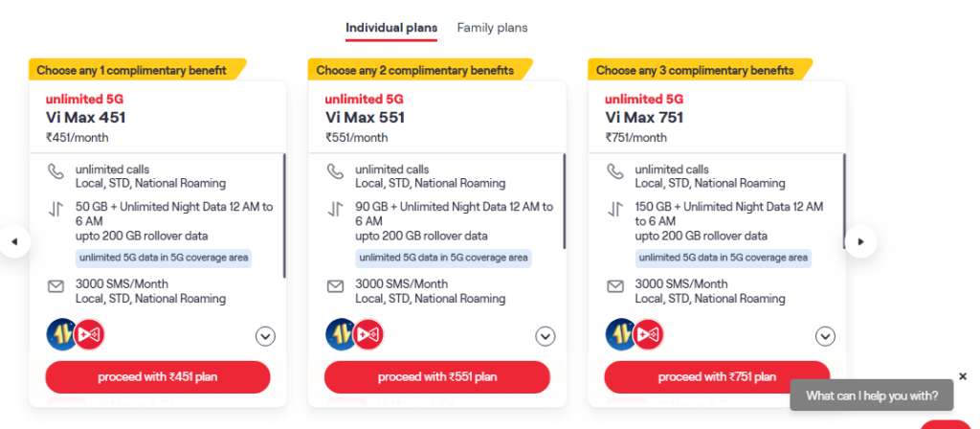
Task: Click the red benefit icon on Vi Max 751
Action: pos(648,334)
